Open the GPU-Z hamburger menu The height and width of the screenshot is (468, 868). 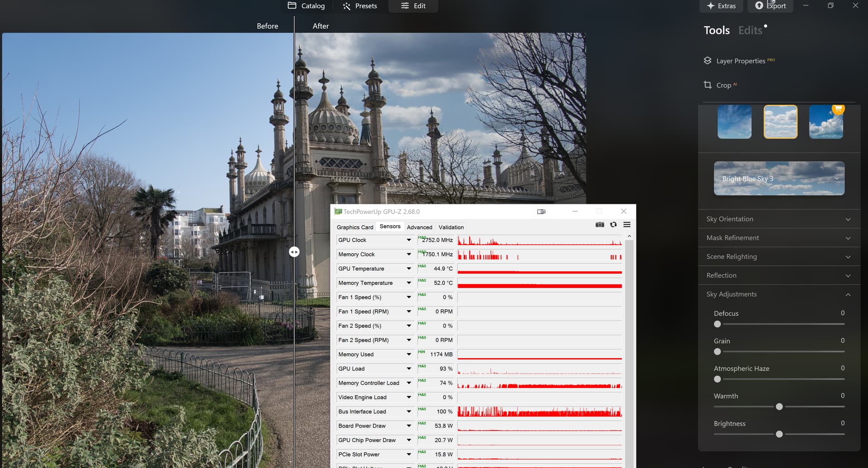[627, 225]
